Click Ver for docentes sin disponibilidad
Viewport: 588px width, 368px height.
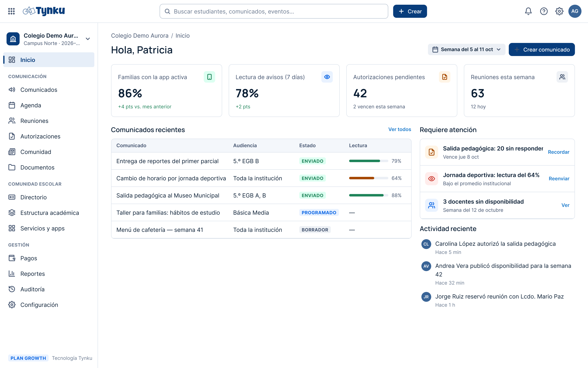click(565, 205)
